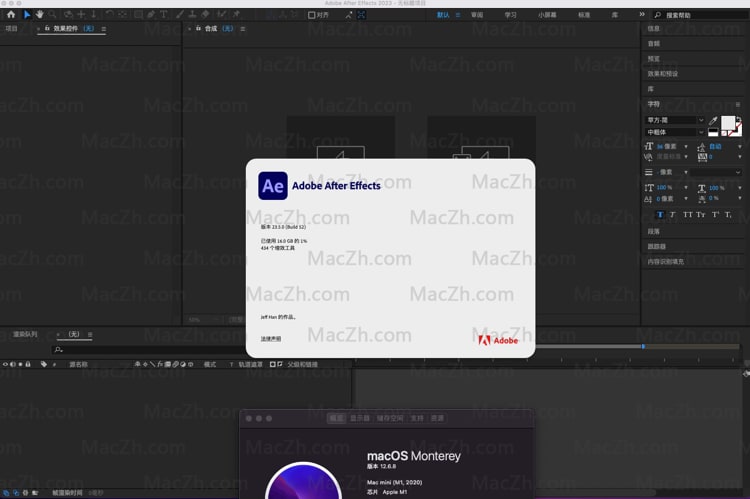The height and width of the screenshot is (499, 750).
Task: Click the 搜索帮助 search field
Action: (701, 15)
